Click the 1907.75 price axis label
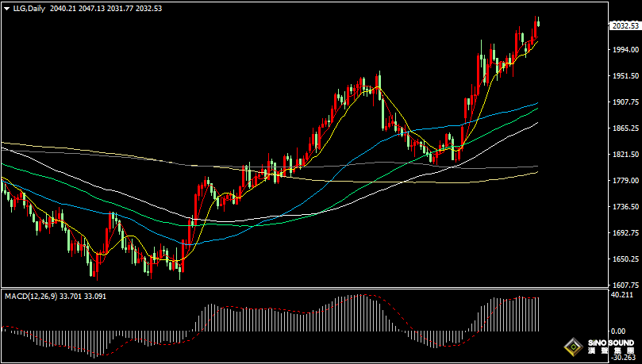The height and width of the screenshot is (364, 642). pyautogui.click(x=625, y=102)
